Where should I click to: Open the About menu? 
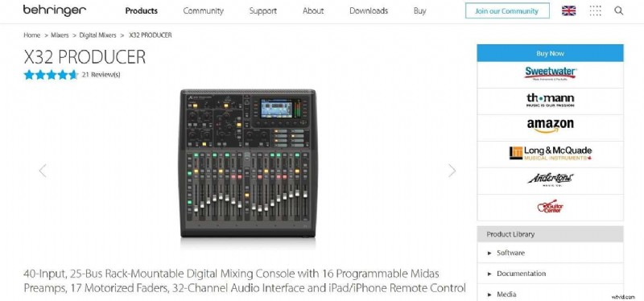313,11
